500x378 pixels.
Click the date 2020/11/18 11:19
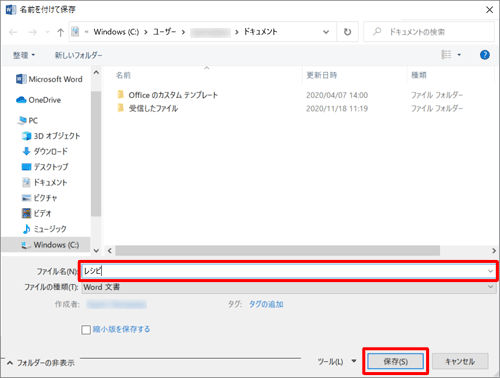pos(337,109)
